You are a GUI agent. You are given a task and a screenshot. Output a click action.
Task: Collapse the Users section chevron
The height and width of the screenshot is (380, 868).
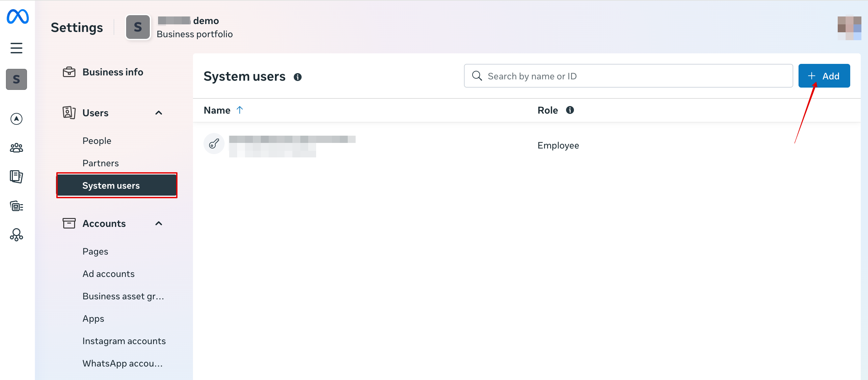159,113
